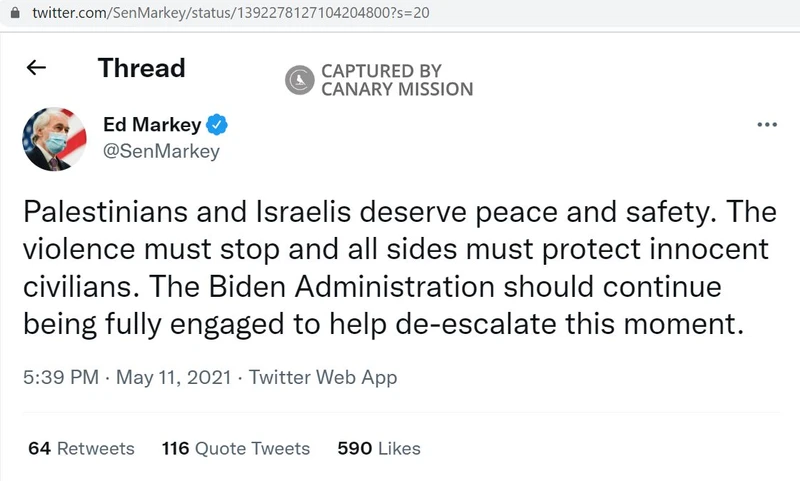This screenshot has height=481, width=800.
Task: Open the Ed Markey display name link
Action: [152, 125]
